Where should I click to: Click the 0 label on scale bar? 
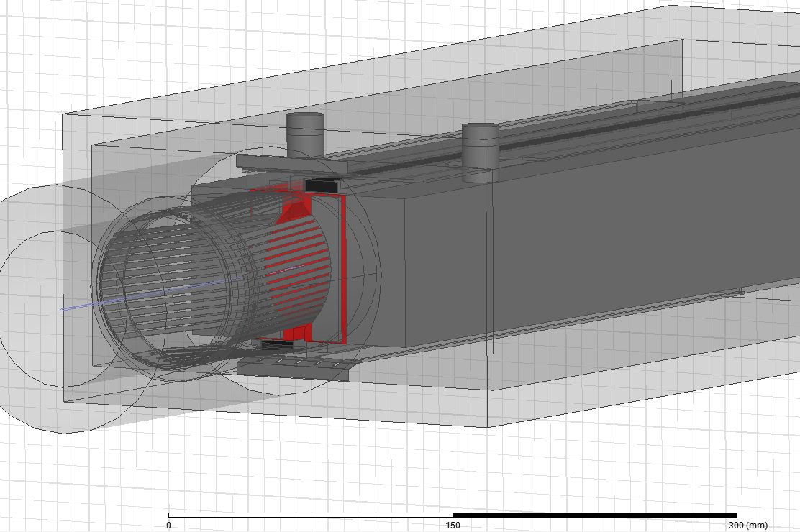(168, 526)
